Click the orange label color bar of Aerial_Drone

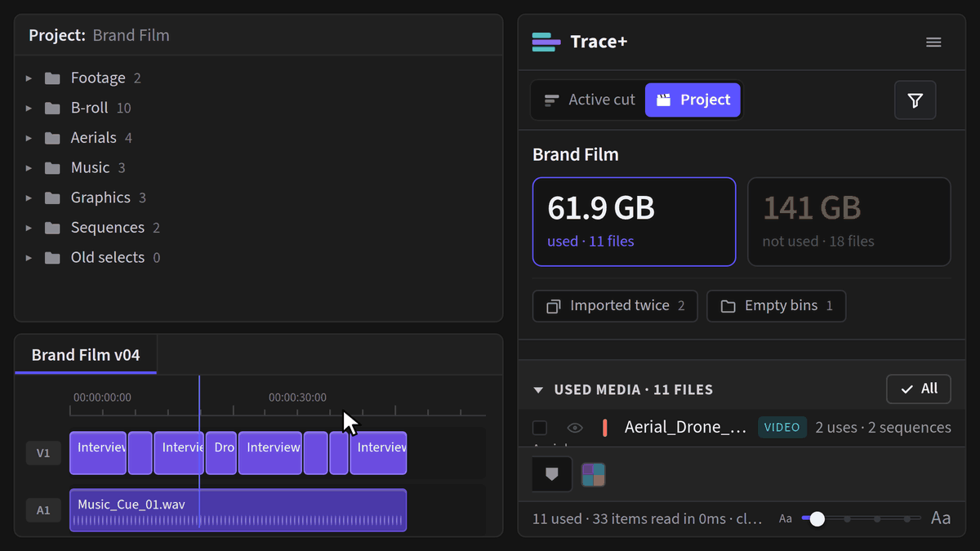pos(604,427)
